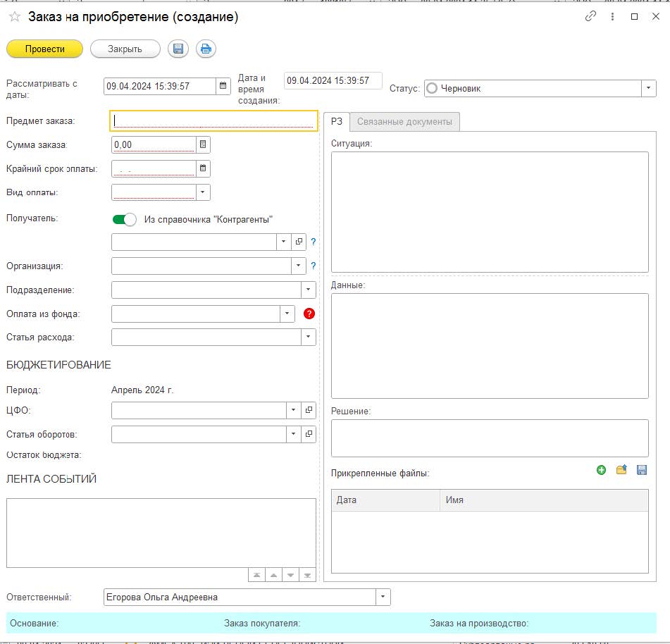Click the red question mark near Оплата из фонда

tap(309, 314)
